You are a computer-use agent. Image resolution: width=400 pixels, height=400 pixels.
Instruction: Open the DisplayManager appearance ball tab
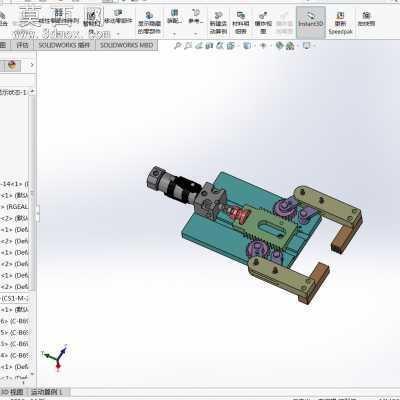pyautogui.click(x=12, y=65)
